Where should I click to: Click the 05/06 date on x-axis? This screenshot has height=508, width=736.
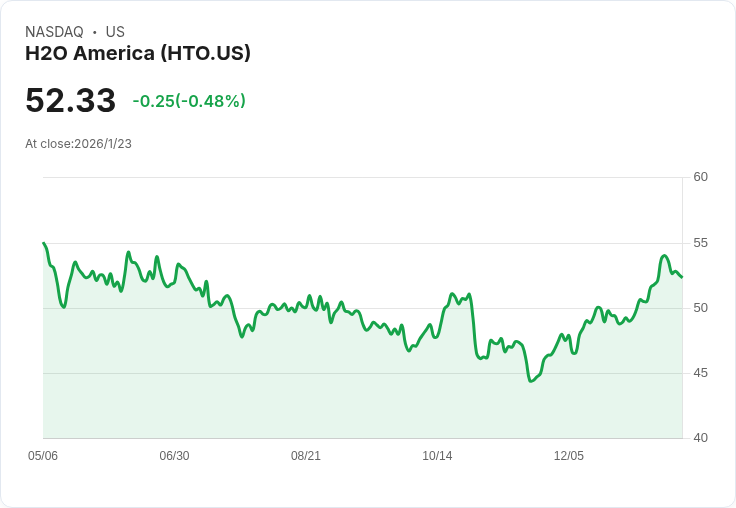click(43, 456)
